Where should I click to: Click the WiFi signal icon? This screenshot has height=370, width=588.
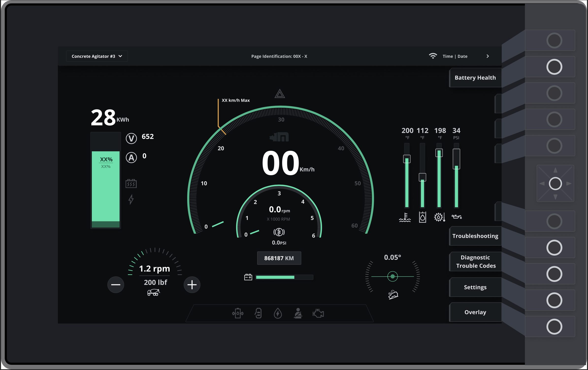433,56
